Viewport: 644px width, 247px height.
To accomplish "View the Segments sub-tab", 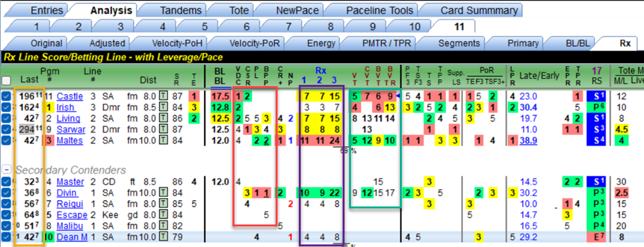I will click(459, 43).
